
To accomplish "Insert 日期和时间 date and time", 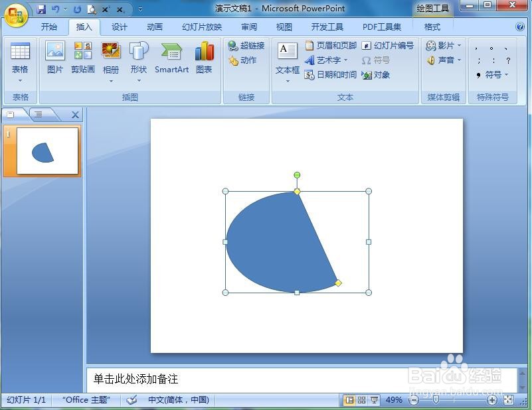I will [x=331, y=75].
